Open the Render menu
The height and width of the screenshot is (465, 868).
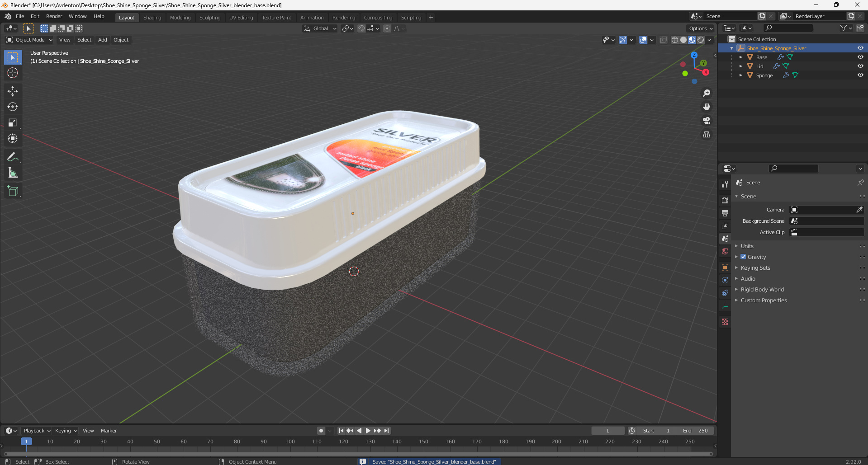[54, 16]
